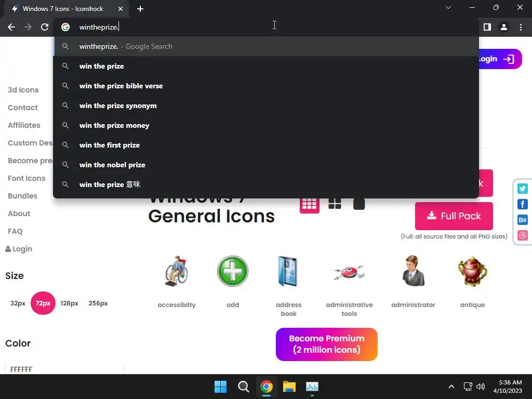Screen dimensions: 532x399
Task: Open the tab search chevron
Action: [448, 7]
